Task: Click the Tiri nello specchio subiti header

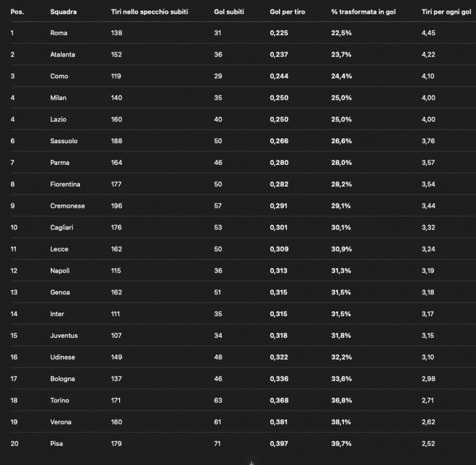Action: pos(149,12)
